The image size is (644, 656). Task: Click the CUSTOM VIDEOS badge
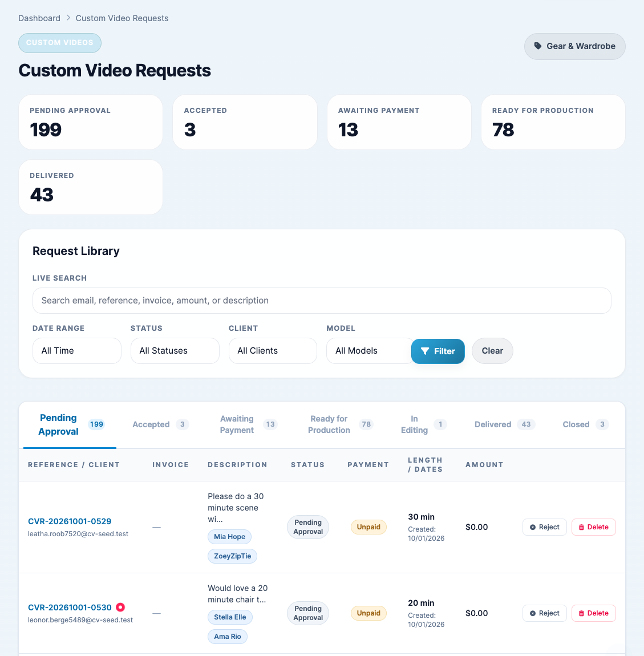coord(60,43)
